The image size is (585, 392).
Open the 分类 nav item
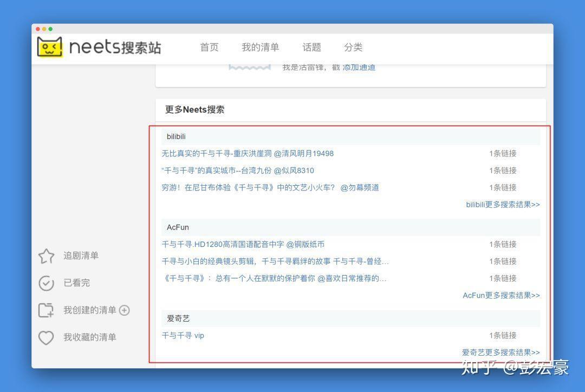click(353, 47)
